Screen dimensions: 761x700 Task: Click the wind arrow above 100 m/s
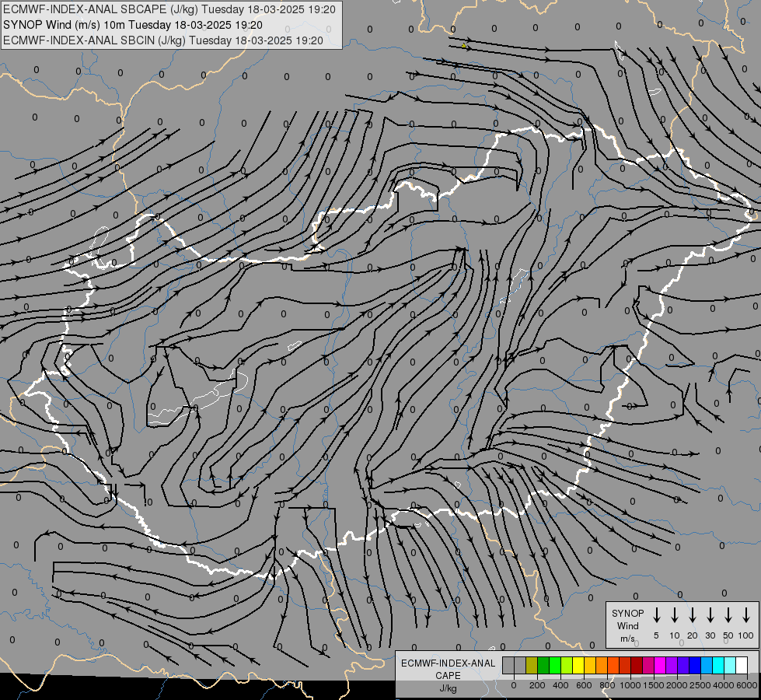click(746, 615)
